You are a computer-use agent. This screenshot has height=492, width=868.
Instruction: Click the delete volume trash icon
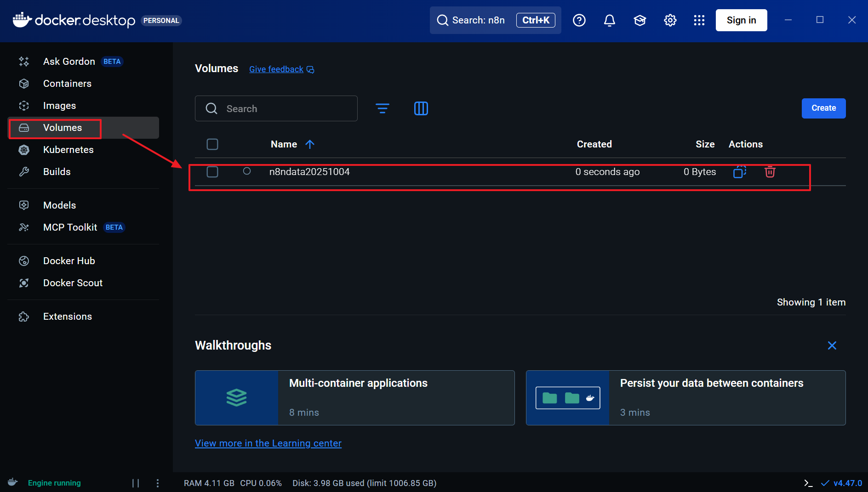770,172
